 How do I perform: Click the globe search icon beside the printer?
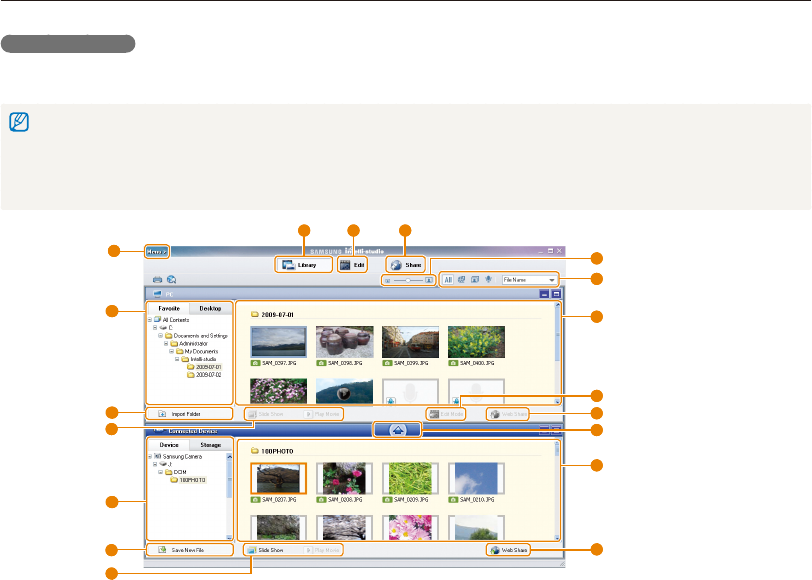click(x=171, y=280)
